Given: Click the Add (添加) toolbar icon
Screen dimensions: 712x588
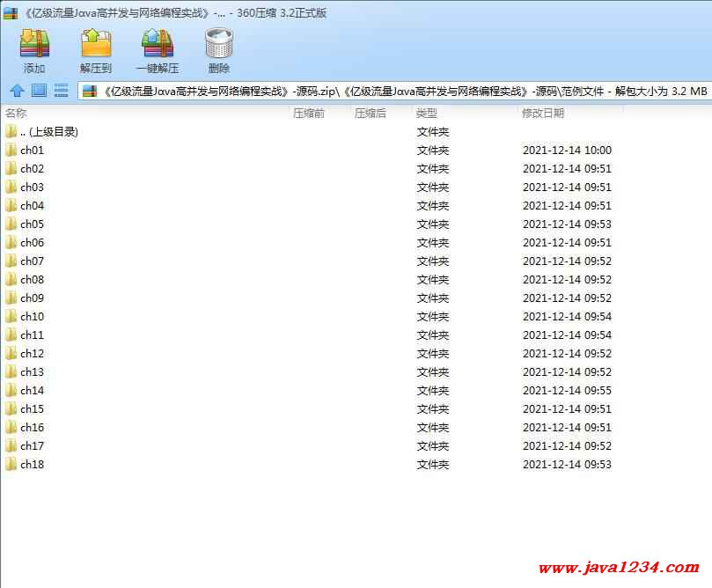Looking at the screenshot, I should pos(34,44).
